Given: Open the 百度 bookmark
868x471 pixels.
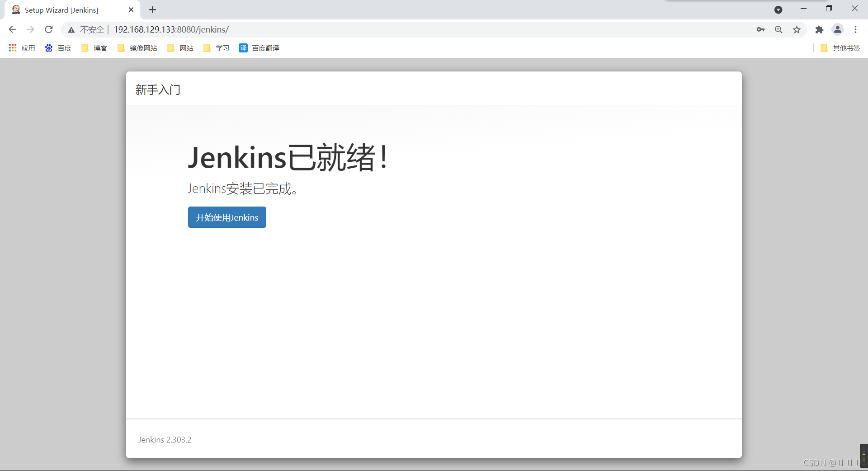Looking at the screenshot, I should click(58, 48).
